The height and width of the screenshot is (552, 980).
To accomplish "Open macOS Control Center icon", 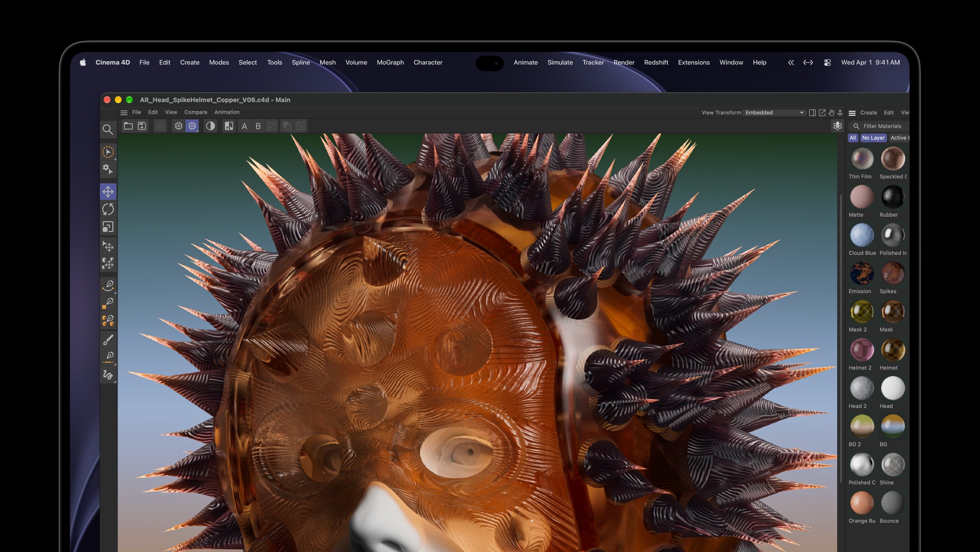I will [827, 63].
